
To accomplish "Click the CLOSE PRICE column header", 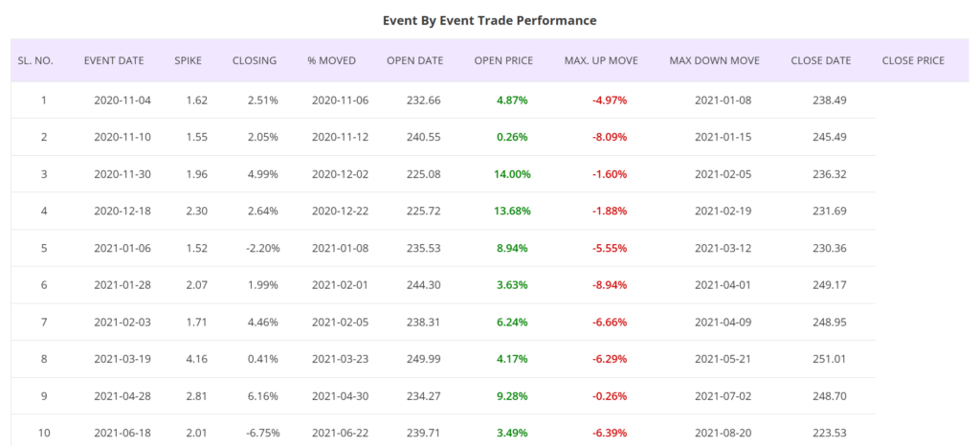I will click(x=913, y=60).
